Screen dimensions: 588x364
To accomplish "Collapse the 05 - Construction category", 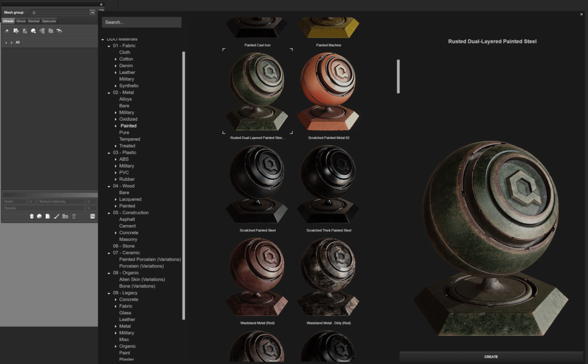I will coord(109,213).
